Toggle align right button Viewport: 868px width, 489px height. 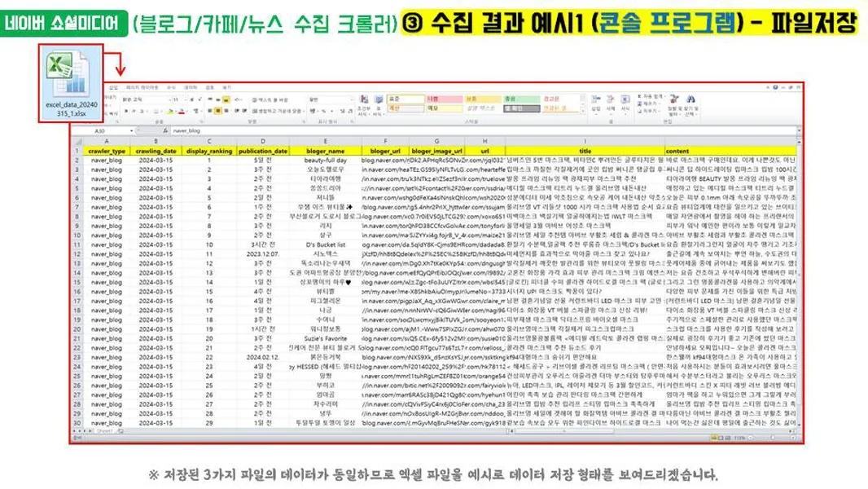coord(226,111)
